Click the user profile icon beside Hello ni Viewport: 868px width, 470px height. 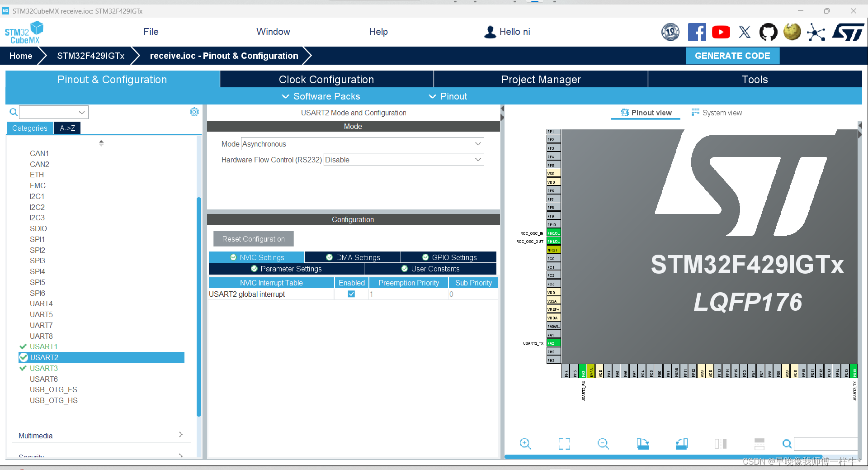point(490,32)
